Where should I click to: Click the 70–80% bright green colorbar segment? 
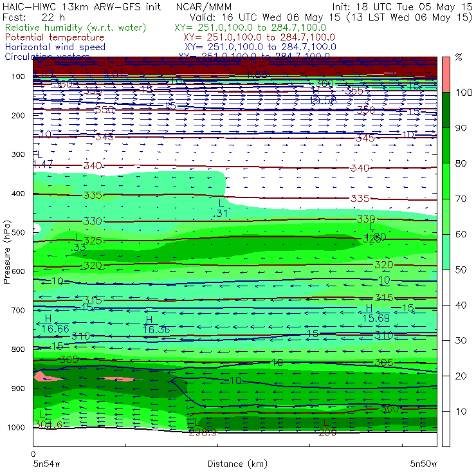click(446, 181)
